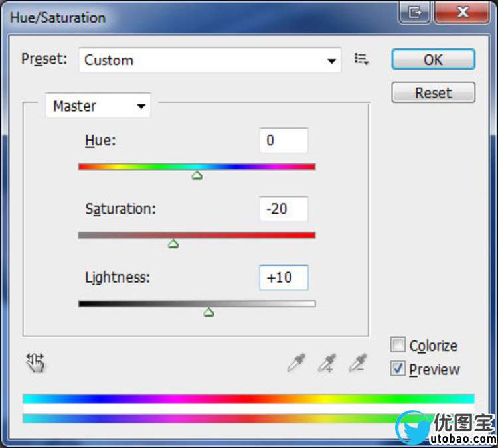Click the Saturation value field showing -20
Screen dimensions: 498x448
click(x=284, y=209)
